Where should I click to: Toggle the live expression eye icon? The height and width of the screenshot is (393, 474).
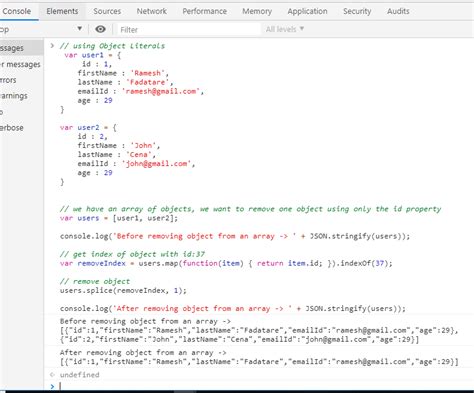tap(100, 29)
